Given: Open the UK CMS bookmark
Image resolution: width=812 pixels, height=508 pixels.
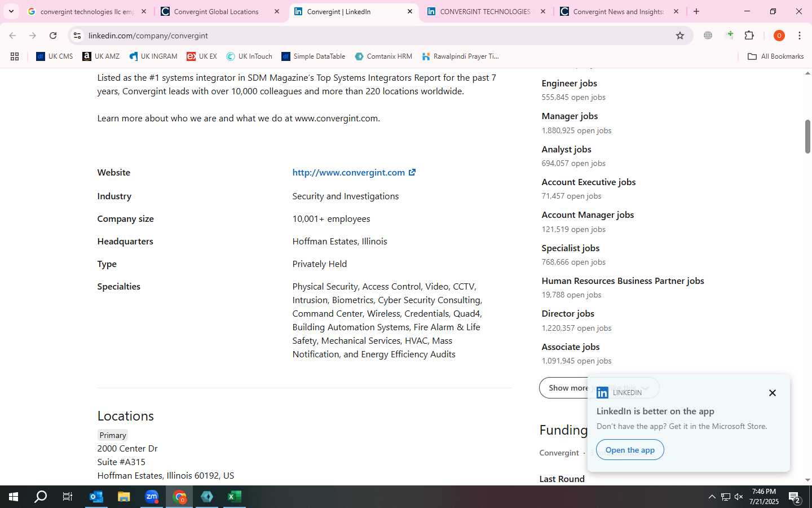Looking at the screenshot, I should [54, 56].
